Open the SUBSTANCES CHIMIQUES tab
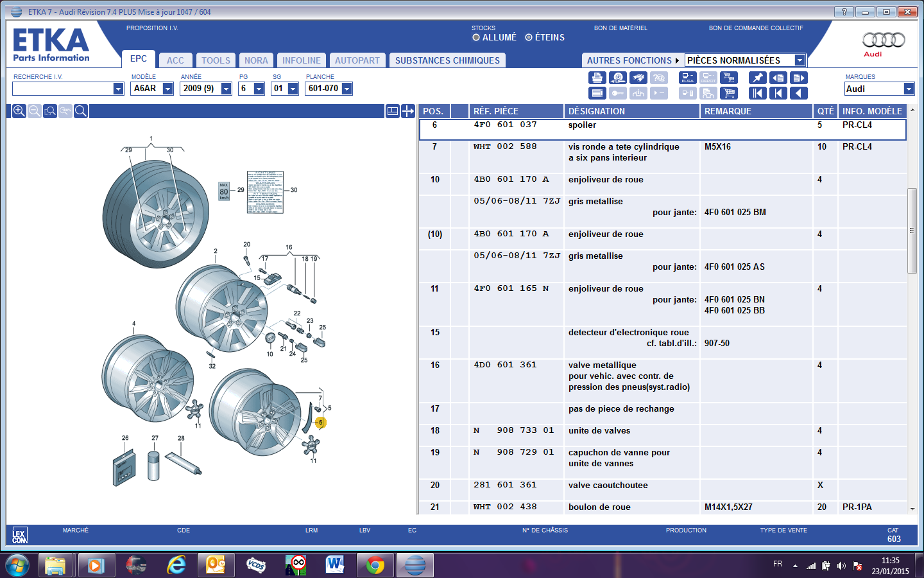 click(447, 60)
